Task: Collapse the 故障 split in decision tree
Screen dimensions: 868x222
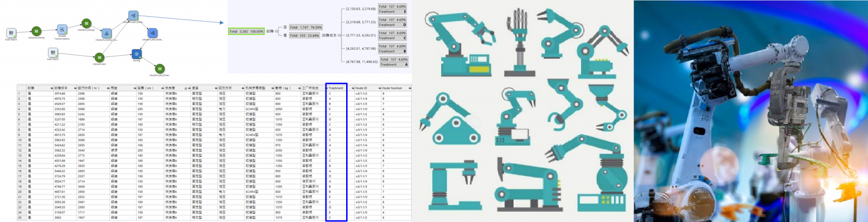Action: (276, 31)
